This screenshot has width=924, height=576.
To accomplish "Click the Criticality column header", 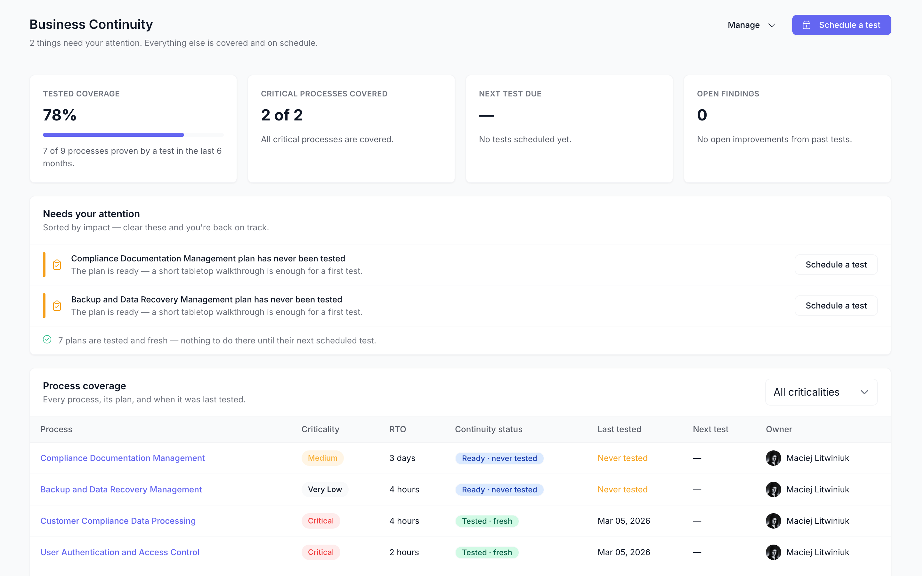I will coord(320,429).
